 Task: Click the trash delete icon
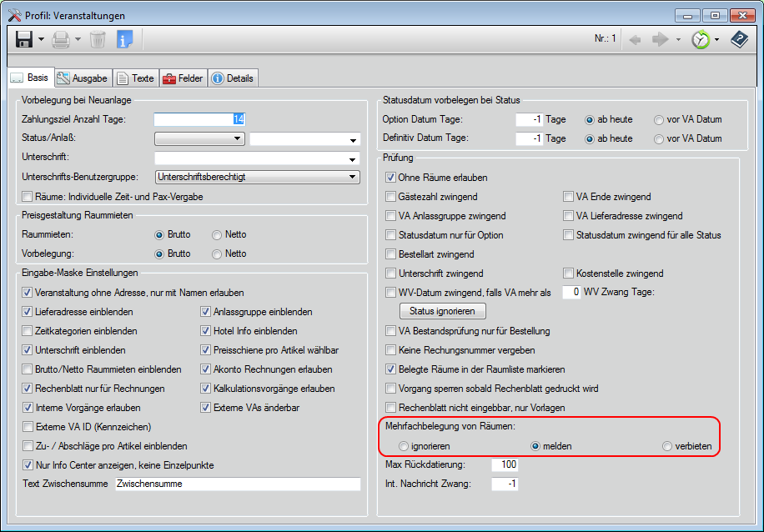pyautogui.click(x=98, y=39)
